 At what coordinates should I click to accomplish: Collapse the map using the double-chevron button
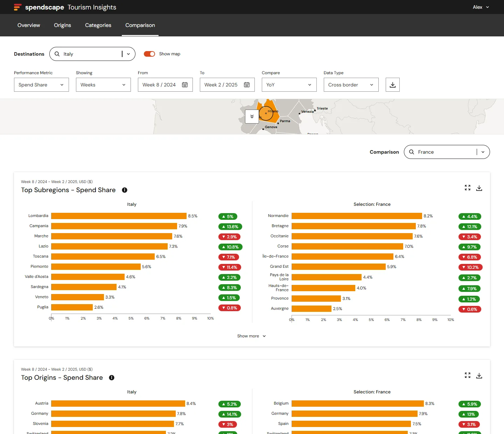pos(252,117)
